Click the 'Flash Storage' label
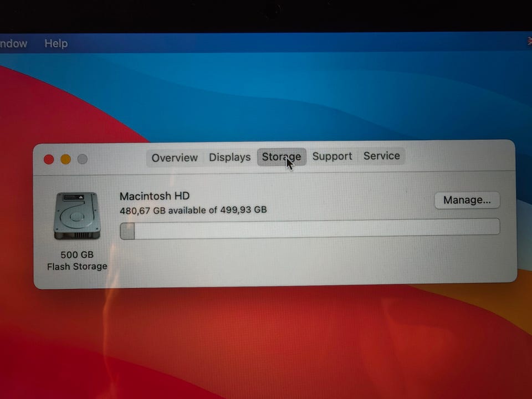This screenshot has width=532, height=399. pyautogui.click(x=77, y=267)
